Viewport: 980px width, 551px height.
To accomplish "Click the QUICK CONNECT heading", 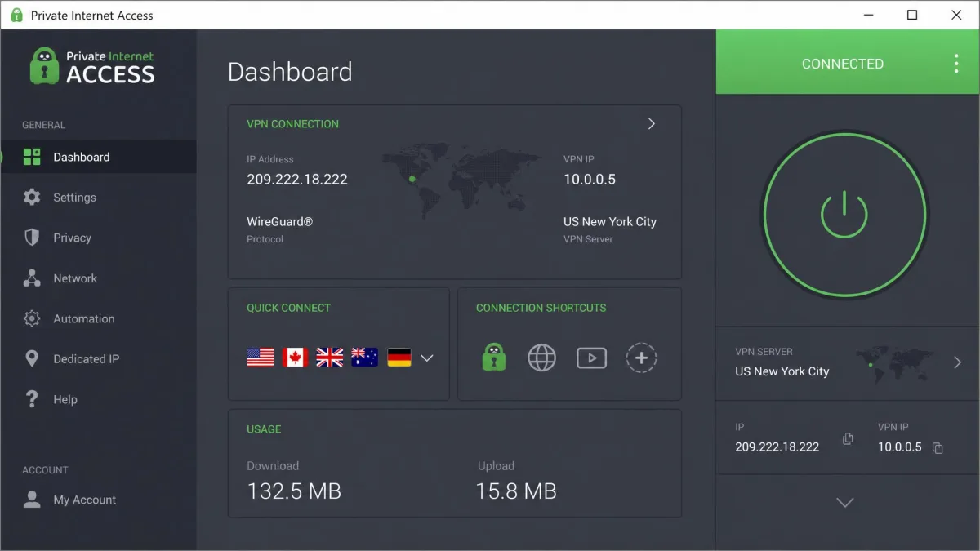I will [288, 308].
